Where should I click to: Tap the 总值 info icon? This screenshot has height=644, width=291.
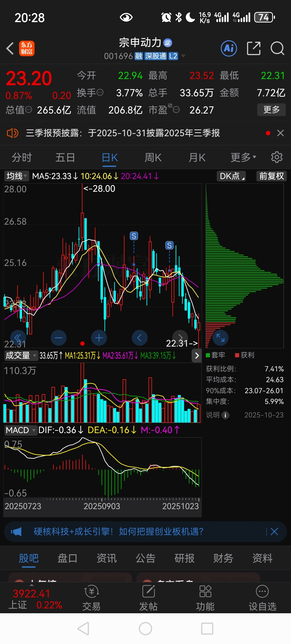(x=29, y=110)
